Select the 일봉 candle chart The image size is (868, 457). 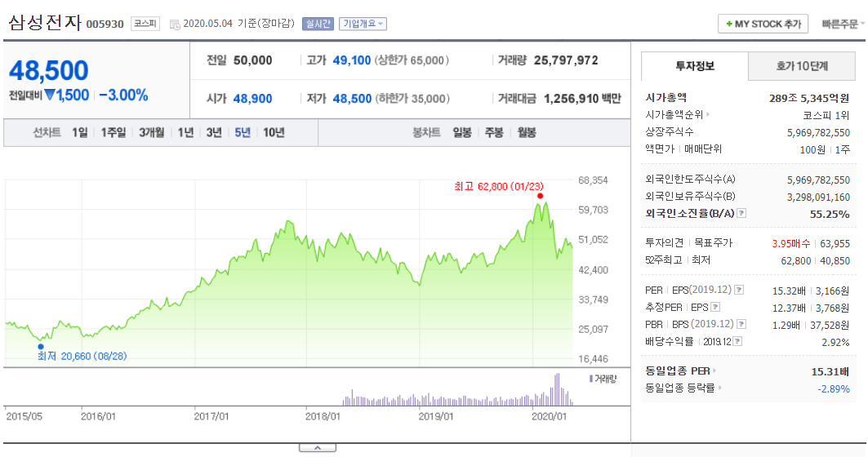click(x=461, y=133)
